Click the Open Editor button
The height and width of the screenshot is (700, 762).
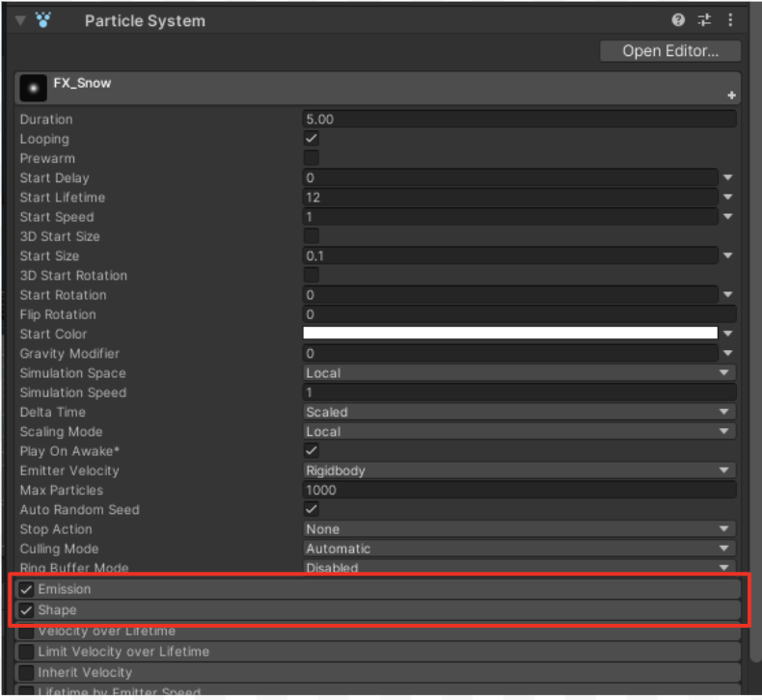coord(669,51)
